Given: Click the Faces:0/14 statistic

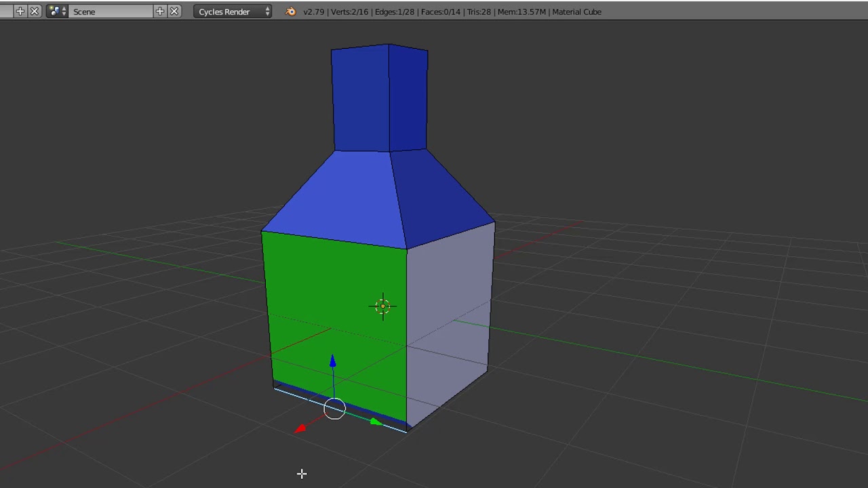Looking at the screenshot, I should coord(441,12).
